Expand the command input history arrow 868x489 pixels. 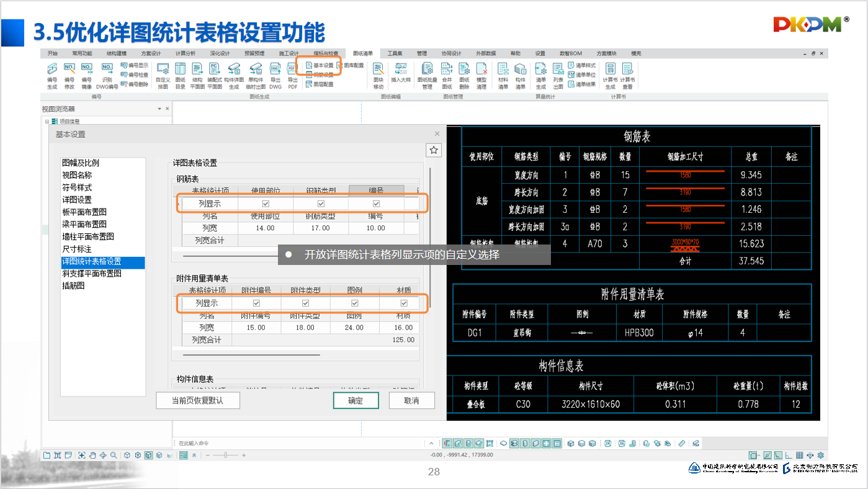coord(431,443)
